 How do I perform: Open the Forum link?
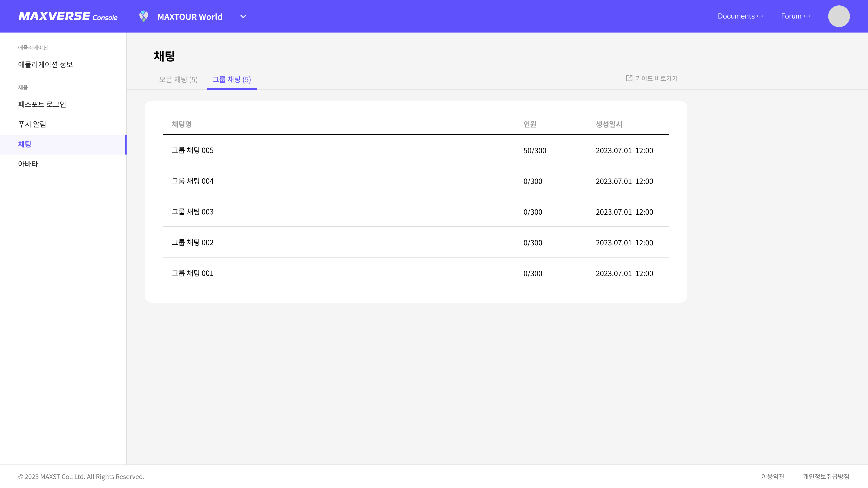(x=795, y=16)
